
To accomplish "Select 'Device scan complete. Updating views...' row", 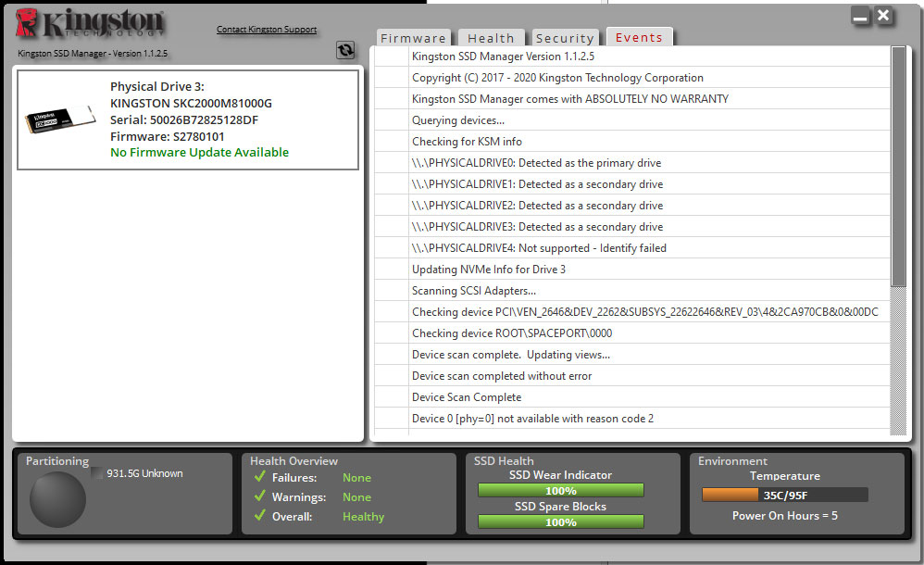I will coord(632,354).
